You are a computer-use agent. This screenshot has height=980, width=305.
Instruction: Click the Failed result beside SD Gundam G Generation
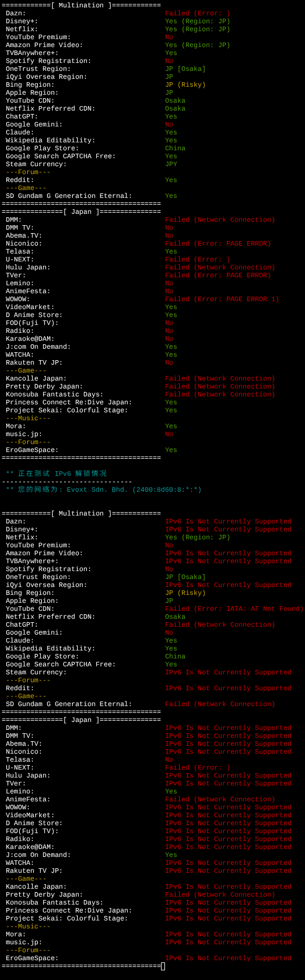(x=220, y=704)
